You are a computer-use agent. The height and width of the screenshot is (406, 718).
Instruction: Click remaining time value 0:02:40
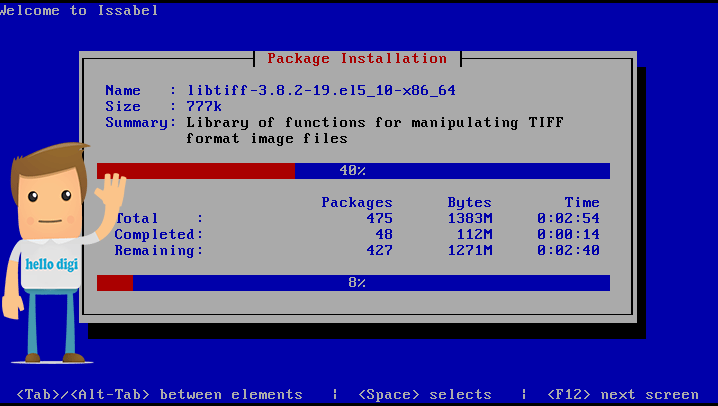coord(568,250)
